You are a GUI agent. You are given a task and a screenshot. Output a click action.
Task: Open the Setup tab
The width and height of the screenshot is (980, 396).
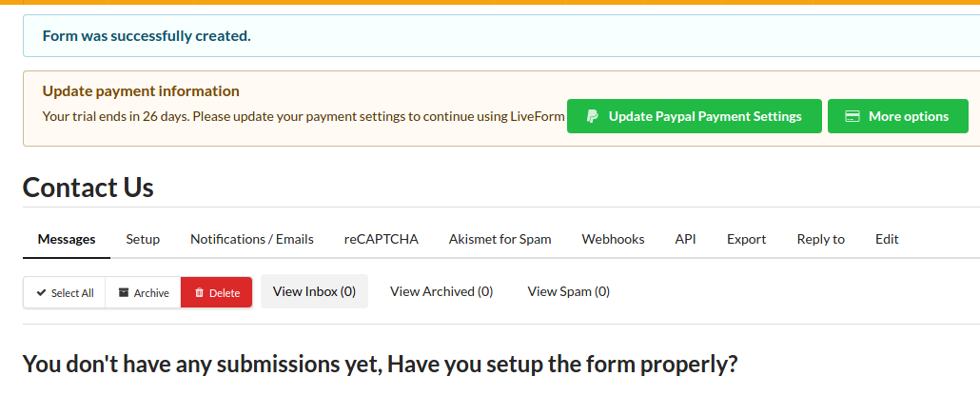point(143,239)
